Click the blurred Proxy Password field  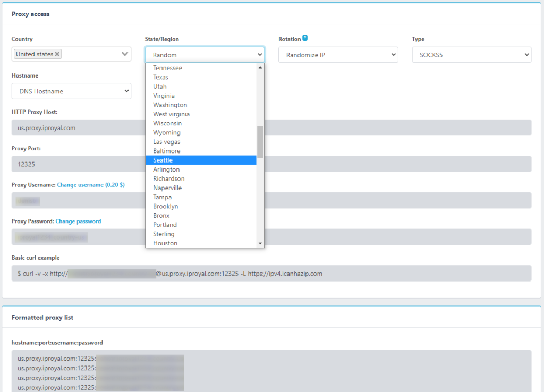pos(271,237)
